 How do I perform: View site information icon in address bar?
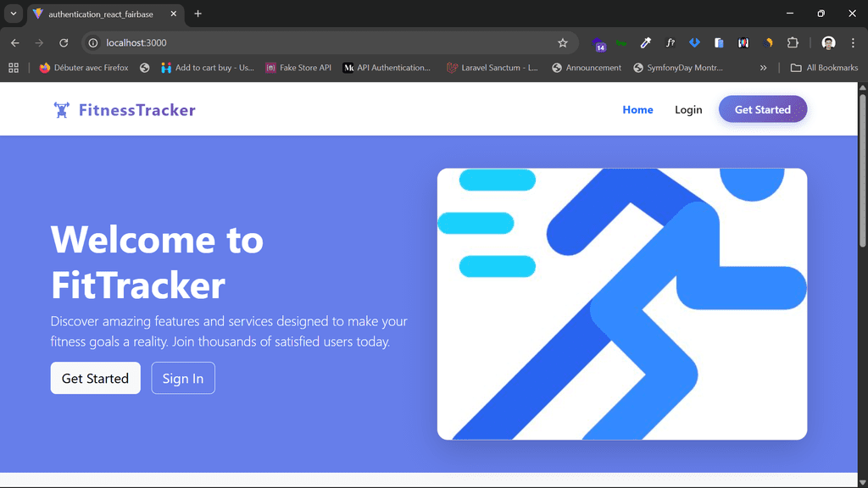click(93, 42)
